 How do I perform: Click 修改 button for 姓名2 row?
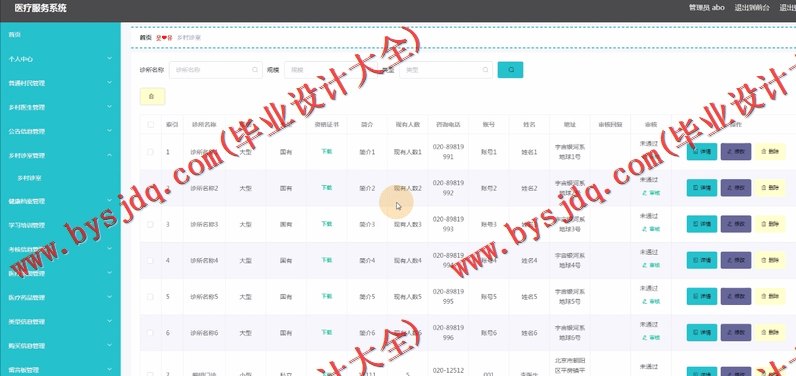coord(736,188)
